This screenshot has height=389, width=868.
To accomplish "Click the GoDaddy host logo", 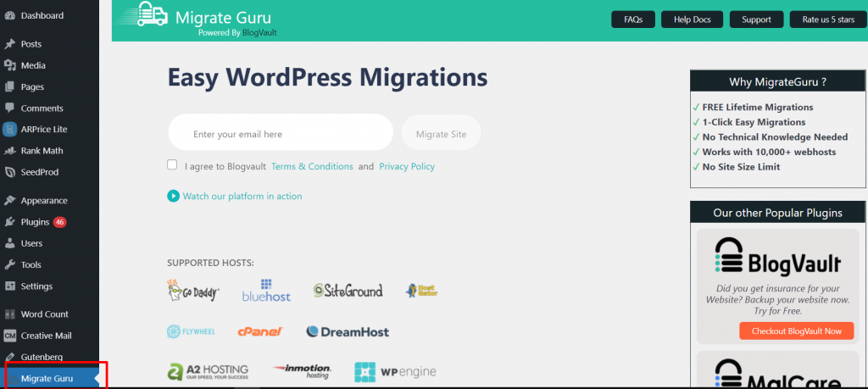I will point(193,290).
